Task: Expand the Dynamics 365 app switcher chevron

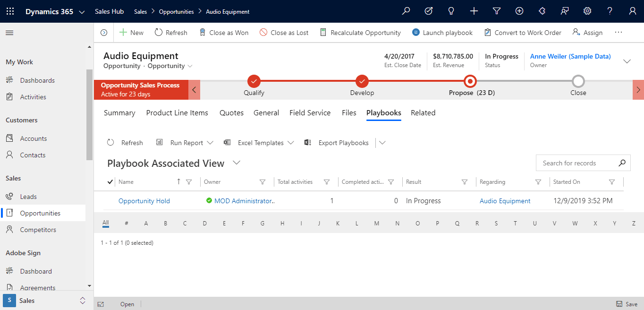Action: [82, 12]
